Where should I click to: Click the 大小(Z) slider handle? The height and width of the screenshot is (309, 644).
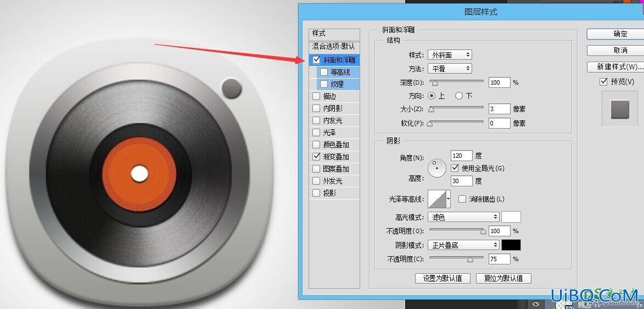coord(431,109)
